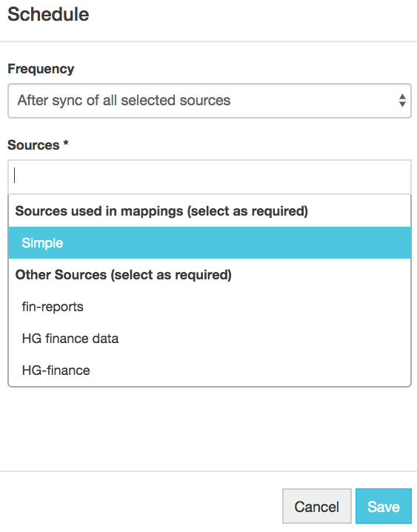417x532 pixels.
Task: Select the highlighted Simple source
Action: tap(209, 243)
